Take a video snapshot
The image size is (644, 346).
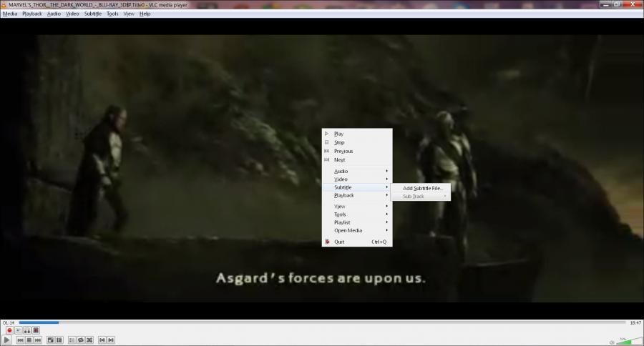[19, 330]
